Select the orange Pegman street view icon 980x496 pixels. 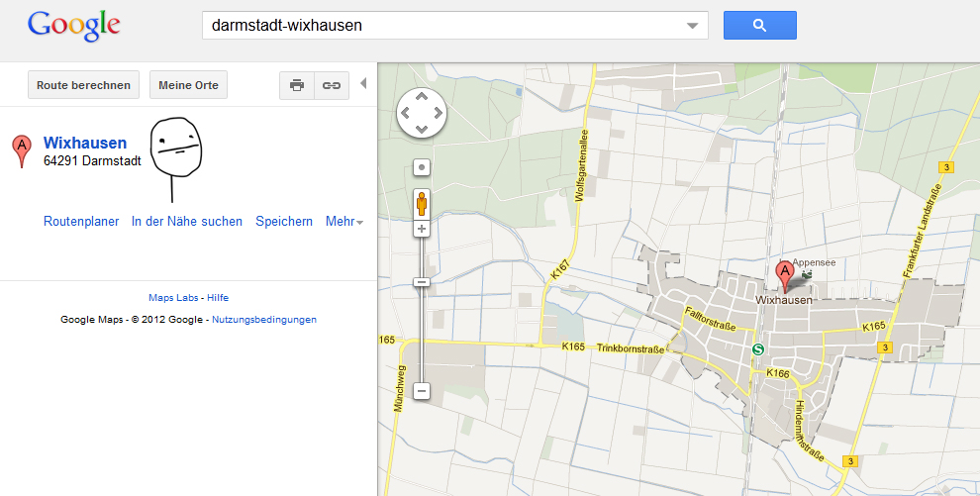(x=422, y=204)
